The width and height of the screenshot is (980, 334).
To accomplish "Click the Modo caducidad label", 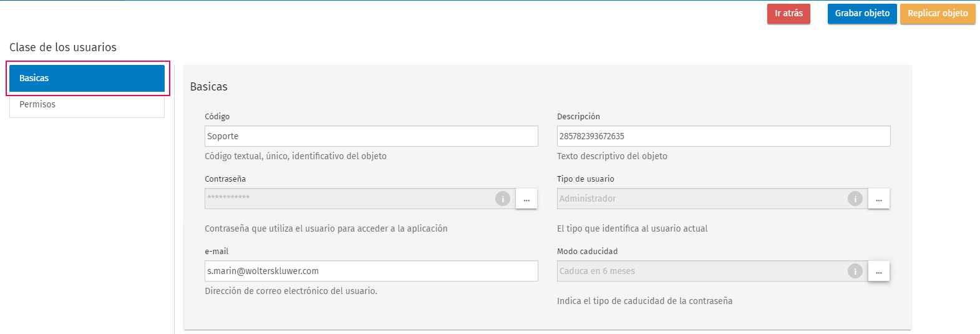I will pyautogui.click(x=587, y=252).
